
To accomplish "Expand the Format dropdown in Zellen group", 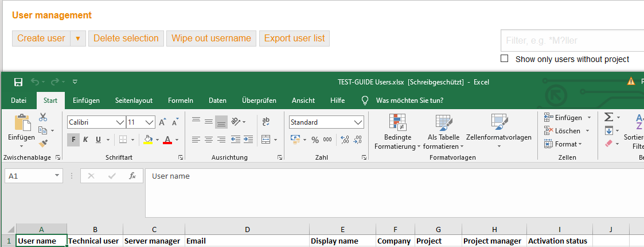I will tap(580, 144).
